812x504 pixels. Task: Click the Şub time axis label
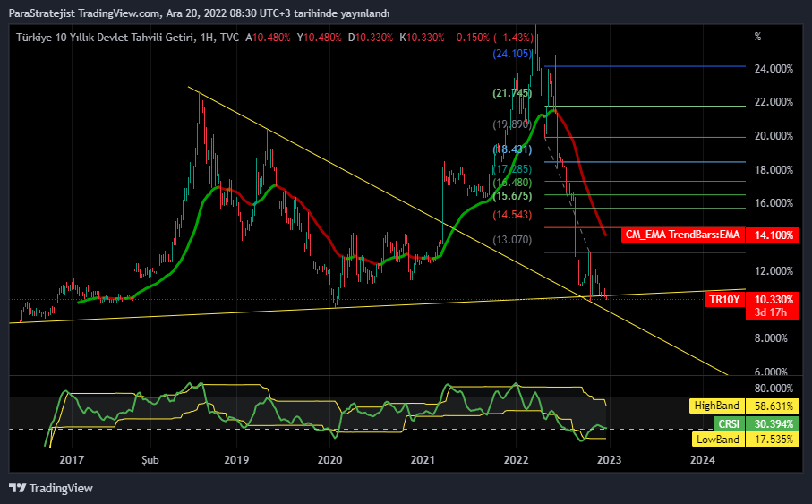coord(150,460)
